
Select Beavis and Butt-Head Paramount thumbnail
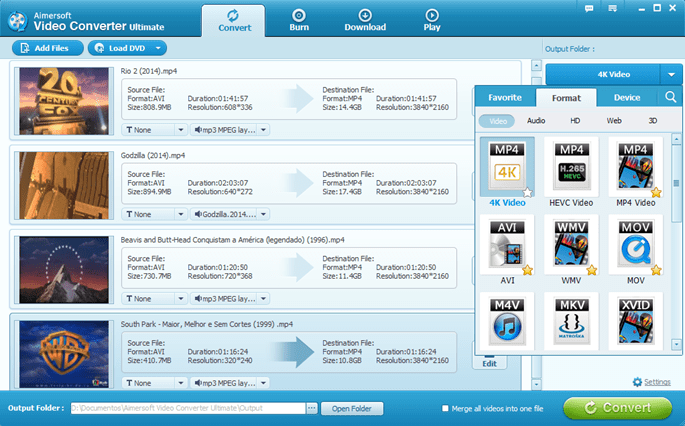tap(64, 270)
